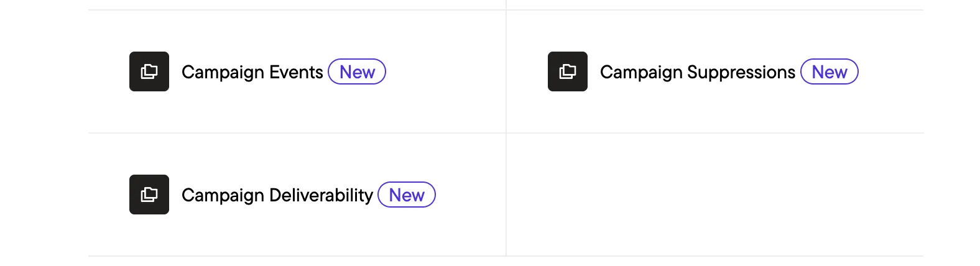
Task: Choose the purple-outlined New pill after Suppressions
Action: coord(830,71)
